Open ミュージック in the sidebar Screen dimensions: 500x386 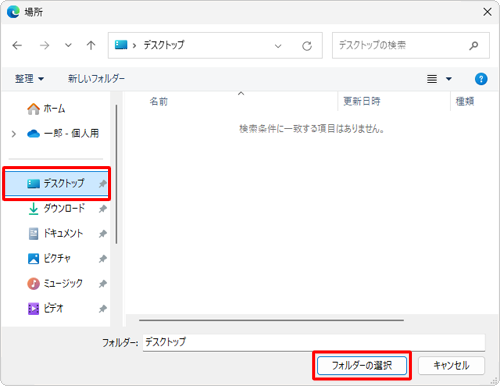point(55,283)
